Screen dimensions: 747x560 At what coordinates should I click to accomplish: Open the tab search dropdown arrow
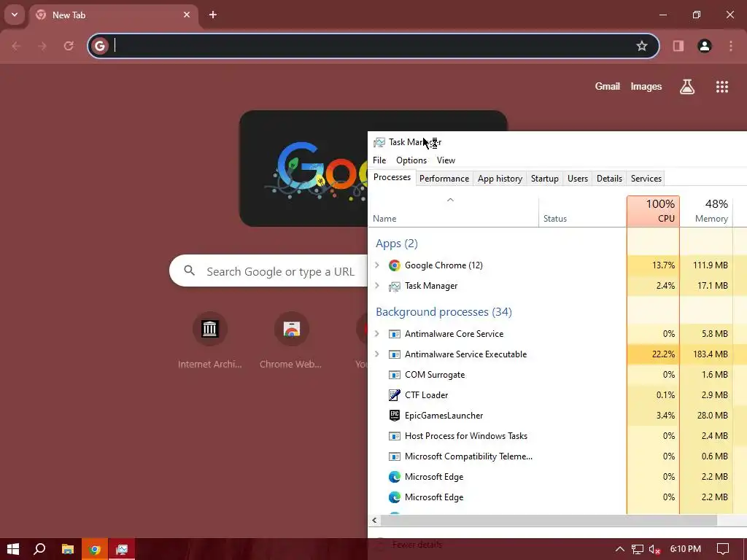pyautogui.click(x=15, y=15)
